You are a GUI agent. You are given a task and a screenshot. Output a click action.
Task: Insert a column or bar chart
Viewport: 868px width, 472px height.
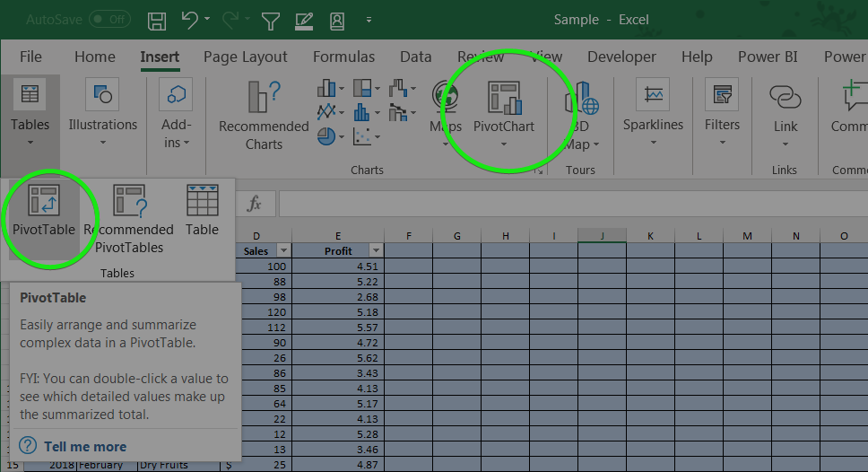tap(331, 88)
